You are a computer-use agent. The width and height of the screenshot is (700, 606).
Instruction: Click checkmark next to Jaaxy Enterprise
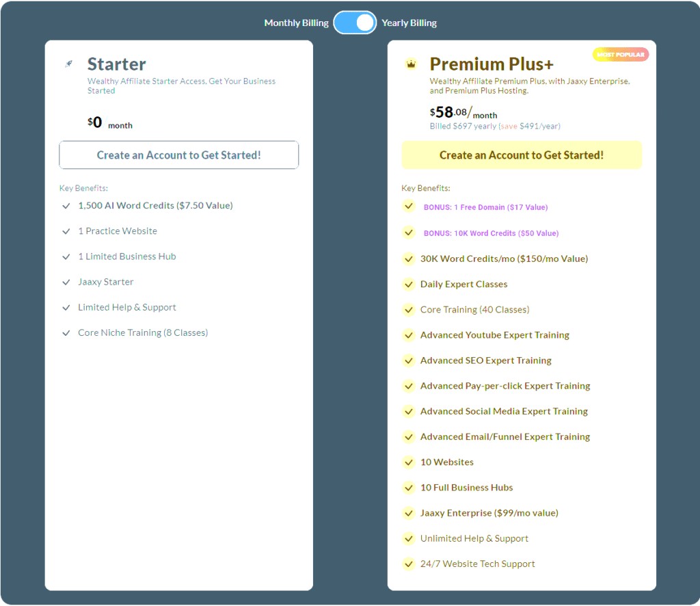409,513
